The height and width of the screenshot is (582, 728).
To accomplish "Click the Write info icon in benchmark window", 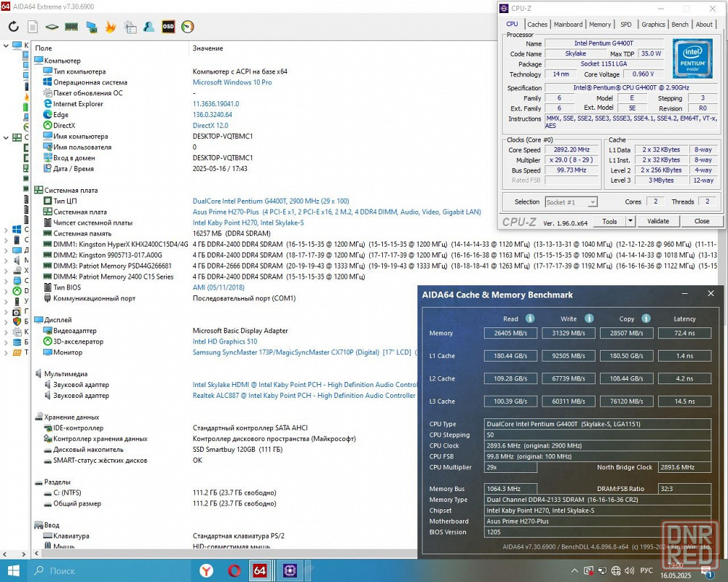I will (x=589, y=319).
